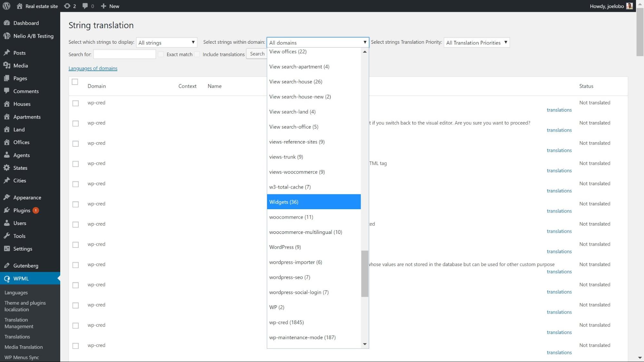The image size is (644, 362).
Task: Check the select-all checkbox in table header
Action: tap(75, 82)
